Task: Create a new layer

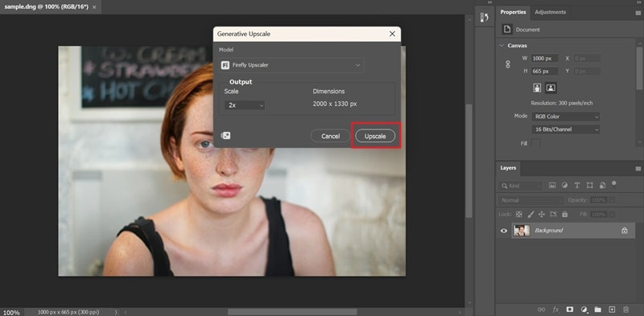Action: 612,310
